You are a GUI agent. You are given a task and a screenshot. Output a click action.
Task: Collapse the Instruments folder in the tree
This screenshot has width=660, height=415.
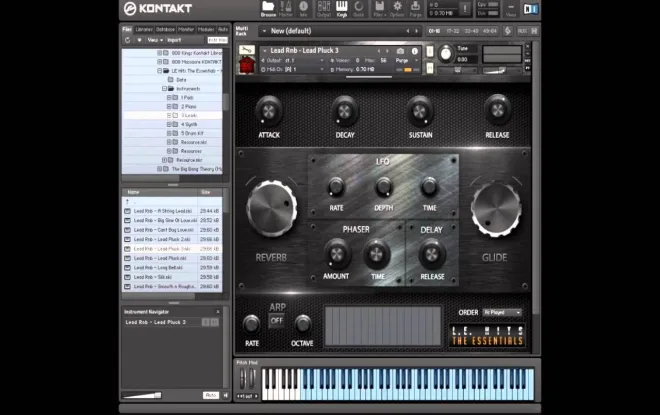(164, 89)
